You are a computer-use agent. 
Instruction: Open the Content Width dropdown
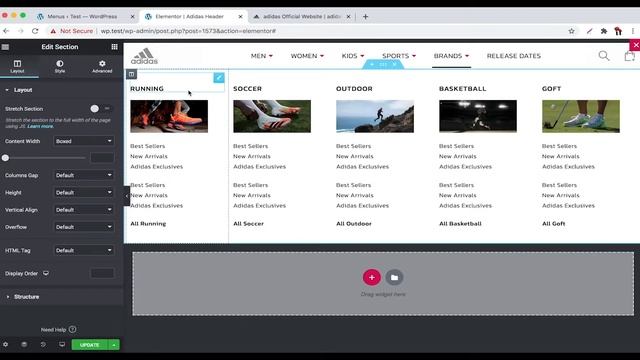pyautogui.click(x=84, y=141)
